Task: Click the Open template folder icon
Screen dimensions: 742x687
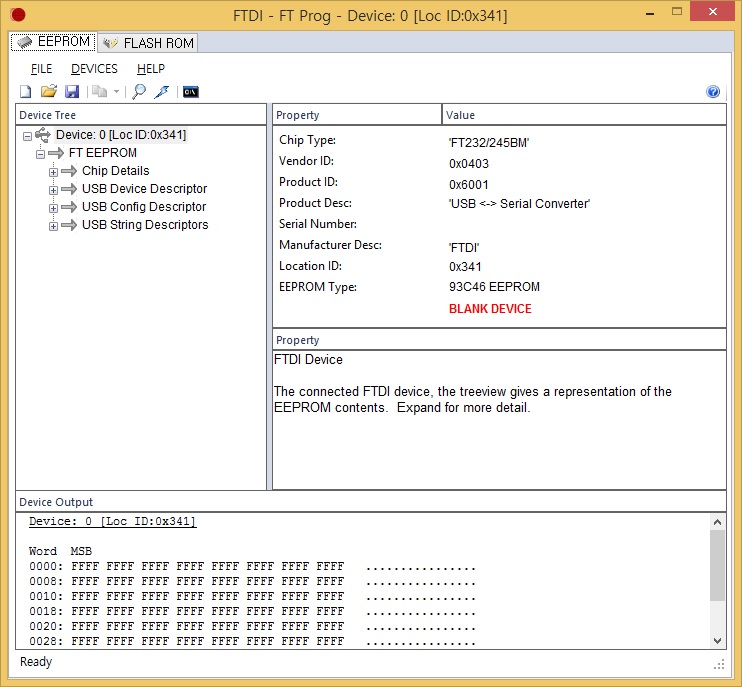Action: coord(48,92)
